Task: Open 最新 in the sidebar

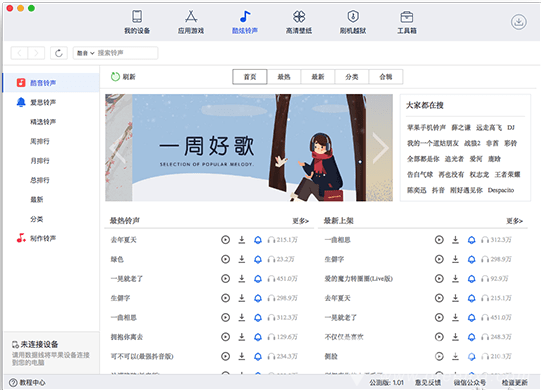Action: click(x=37, y=199)
